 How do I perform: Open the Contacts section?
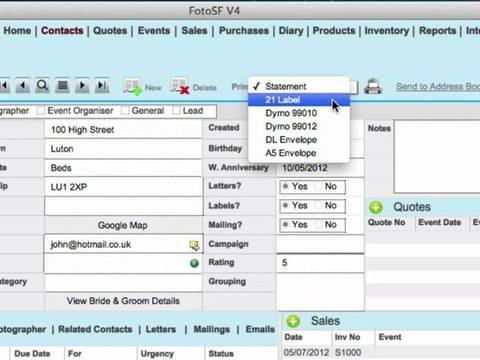pos(62,31)
